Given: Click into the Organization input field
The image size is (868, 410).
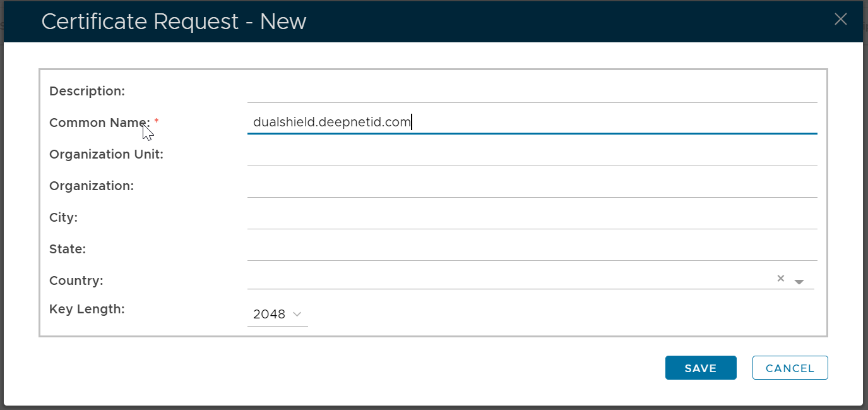Looking at the screenshot, I should tap(532, 186).
